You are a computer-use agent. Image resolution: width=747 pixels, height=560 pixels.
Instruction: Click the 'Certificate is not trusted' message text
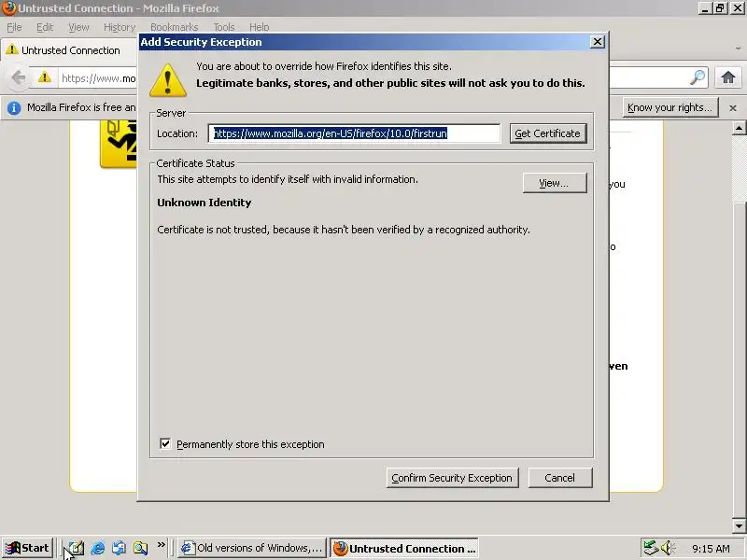click(x=343, y=230)
